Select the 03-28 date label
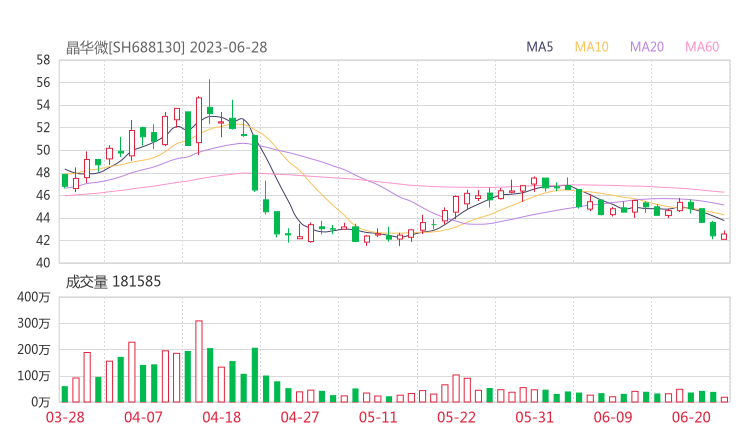The height and width of the screenshot is (440, 740). (65, 417)
